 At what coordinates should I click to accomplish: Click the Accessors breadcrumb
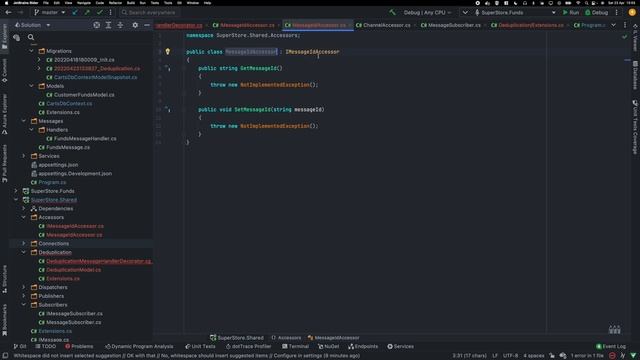click(x=286, y=338)
